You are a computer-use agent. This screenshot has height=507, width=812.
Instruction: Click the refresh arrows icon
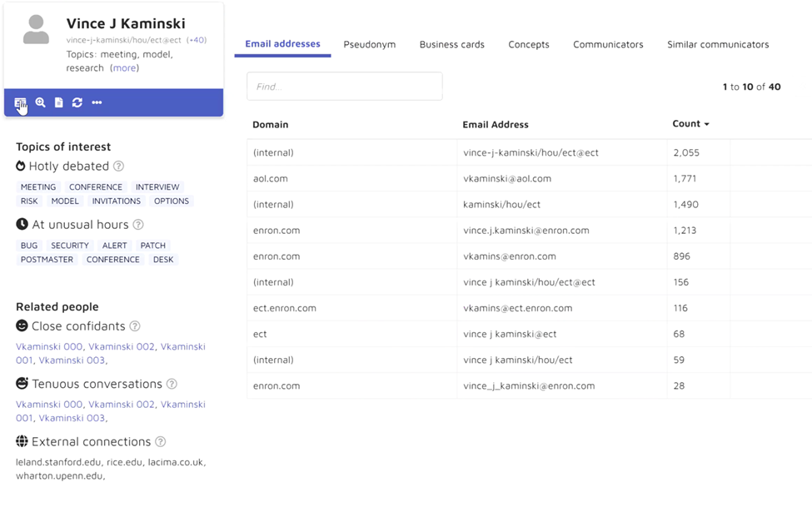click(x=77, y=102)
